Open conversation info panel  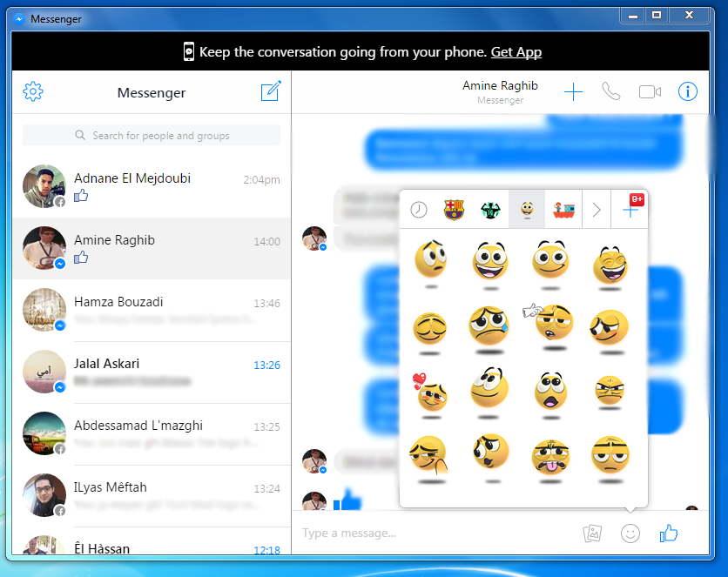(688, 91)
